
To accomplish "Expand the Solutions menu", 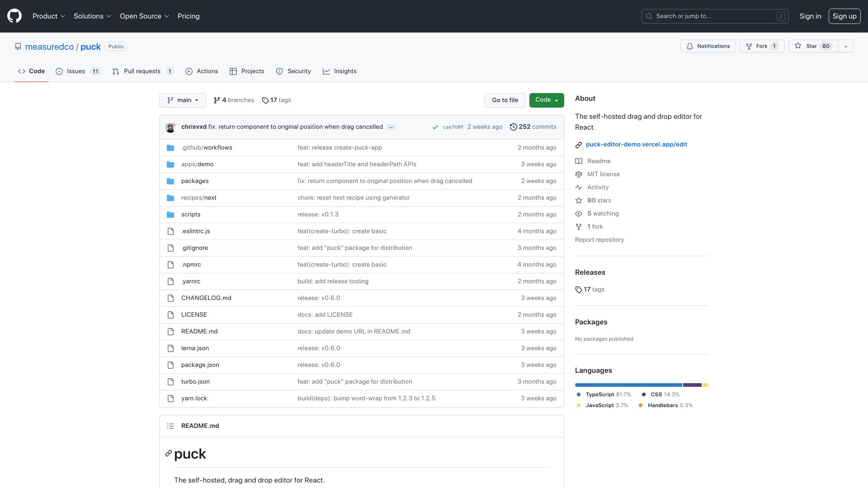I will tap(93, 16).
